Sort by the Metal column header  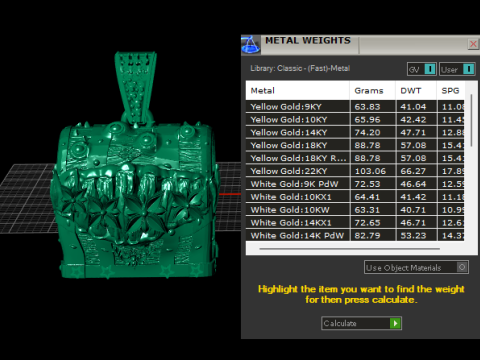298,90
